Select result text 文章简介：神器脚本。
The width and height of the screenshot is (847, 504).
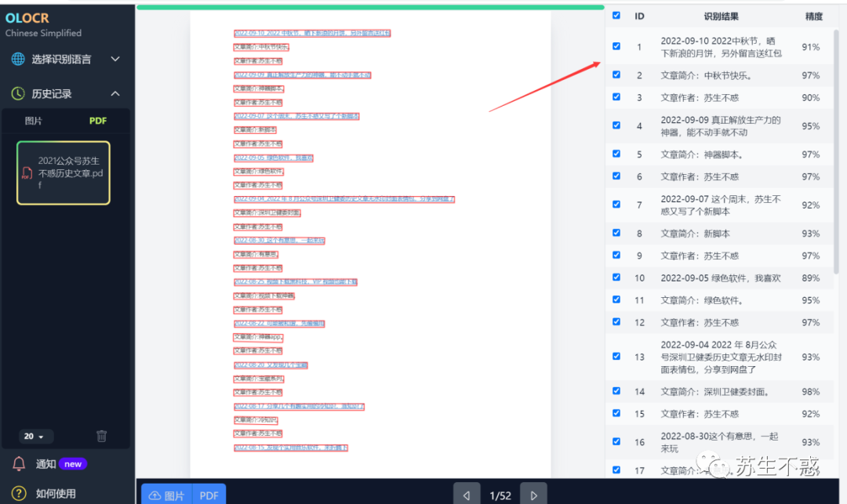click(x=702, y=155)
